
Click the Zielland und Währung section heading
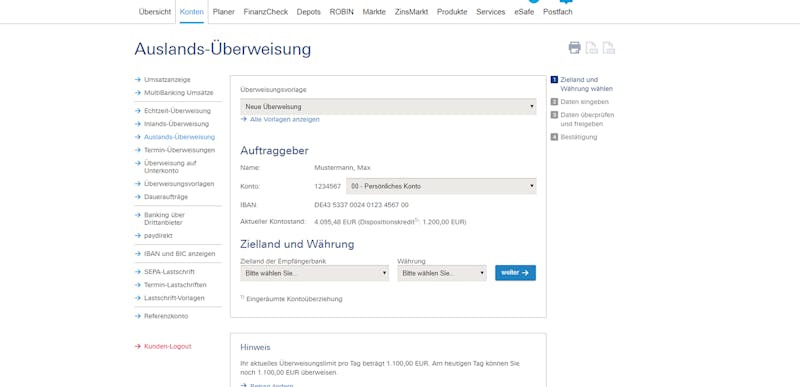click(x=297, y=244)
